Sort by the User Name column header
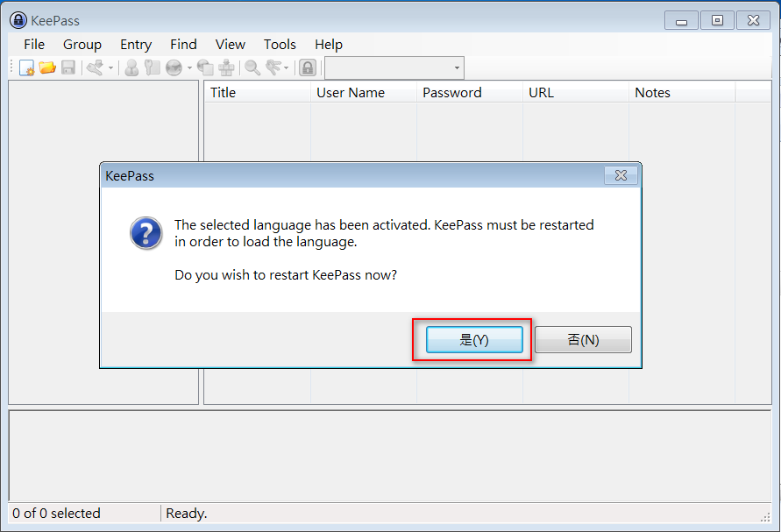This screenshot has width=781, height=532. click(364, 93)
